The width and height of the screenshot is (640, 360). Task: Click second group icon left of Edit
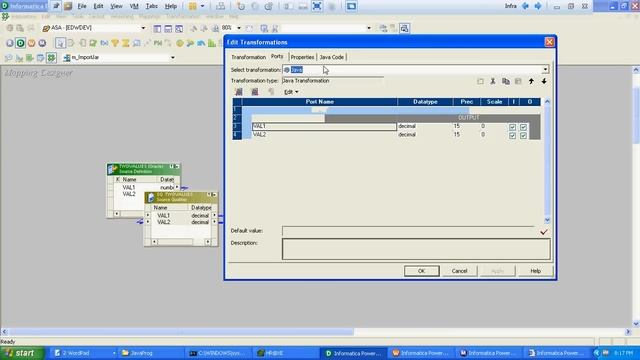tap(255, 92)
